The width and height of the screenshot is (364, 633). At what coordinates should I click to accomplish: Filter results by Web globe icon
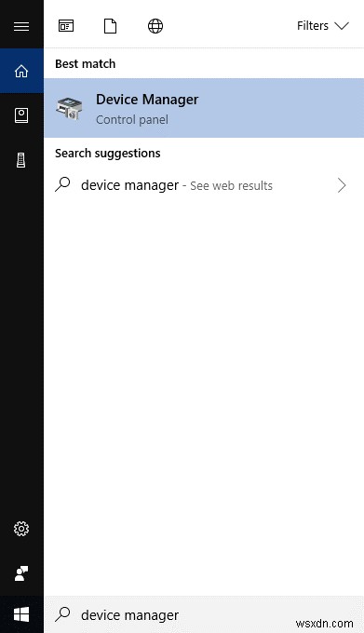pyautogui.click(x=155, y=26)
